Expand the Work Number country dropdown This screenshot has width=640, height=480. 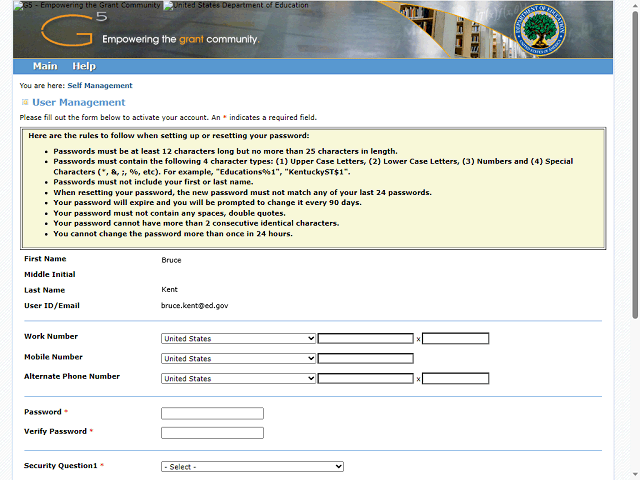pyautogui.click(x=238, y=339)
